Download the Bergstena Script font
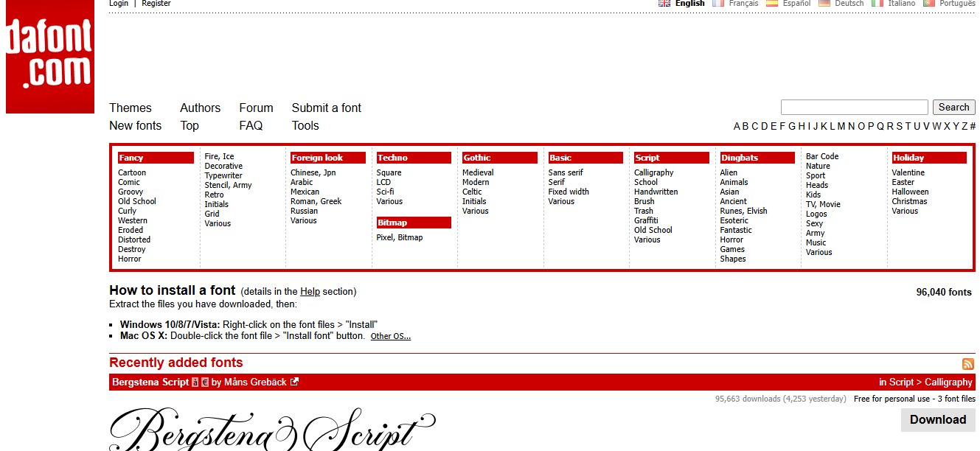This screenshot has height=451, width=980. coord(937,419)
